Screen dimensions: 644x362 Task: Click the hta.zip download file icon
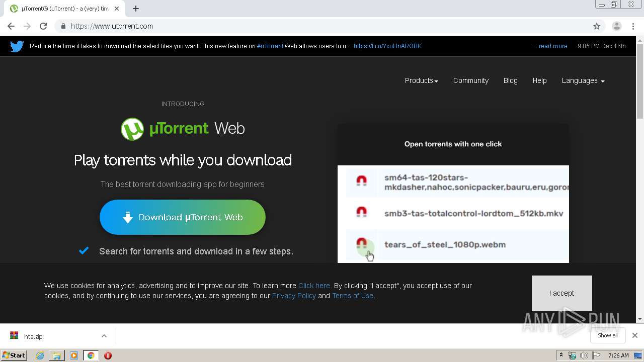pos(14,336)
